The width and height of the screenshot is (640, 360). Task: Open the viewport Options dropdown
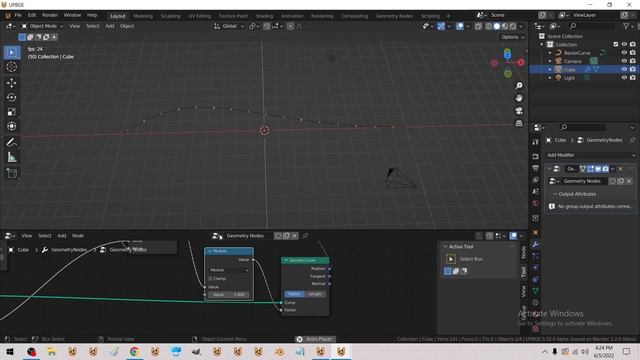513,37
